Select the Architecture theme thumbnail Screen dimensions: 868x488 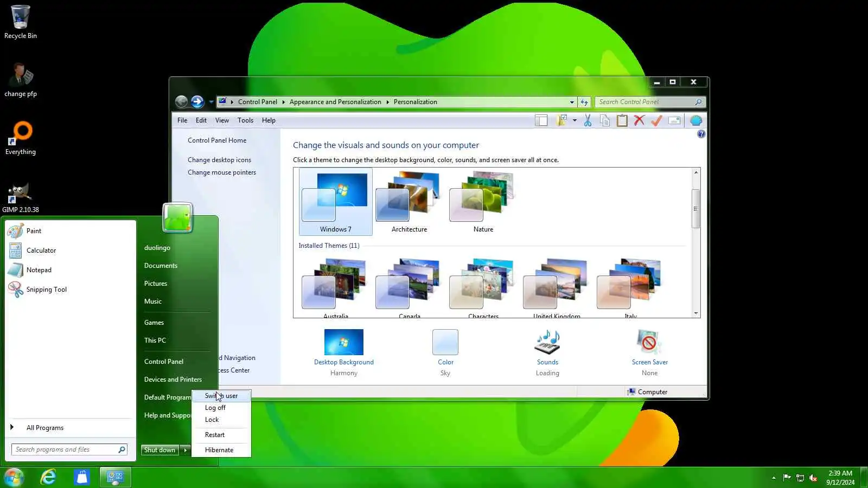coord(409,202)
